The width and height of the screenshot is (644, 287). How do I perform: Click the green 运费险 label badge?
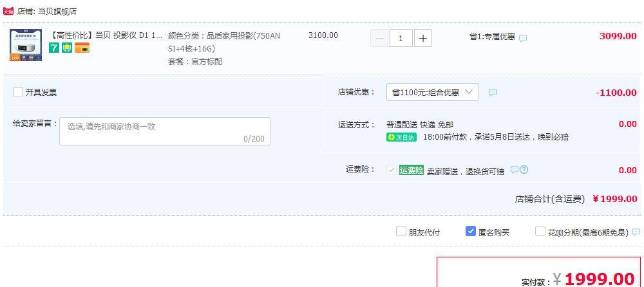click(411, 170)
